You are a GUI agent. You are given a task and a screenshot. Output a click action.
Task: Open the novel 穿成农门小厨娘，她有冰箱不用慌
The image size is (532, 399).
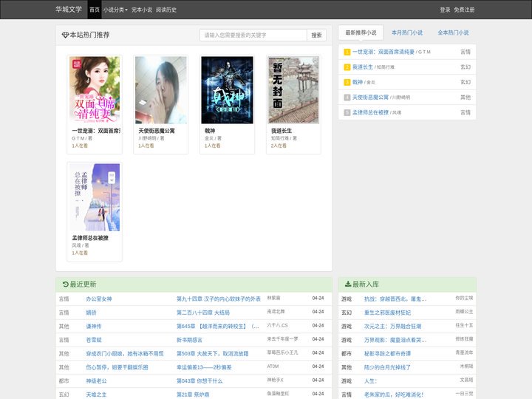pyautogui.click(x=125, y=353)
